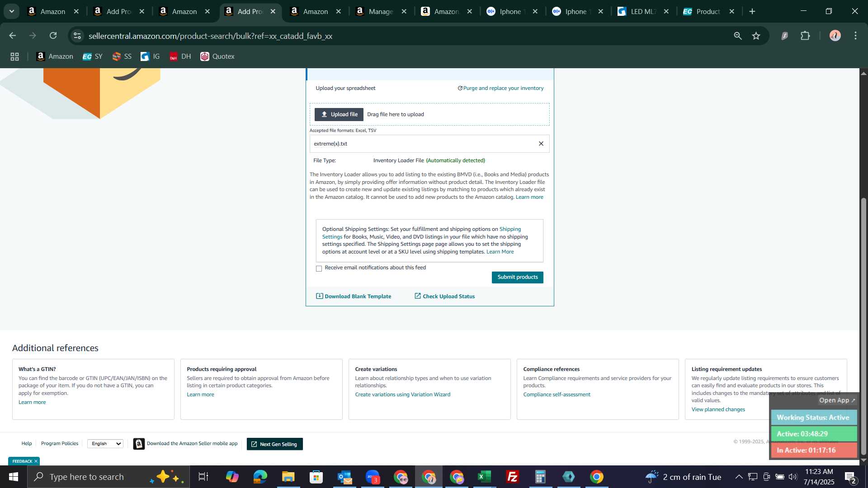Screen dimensions: 868x488
Task: Submit products for upload
Action: 517,277
